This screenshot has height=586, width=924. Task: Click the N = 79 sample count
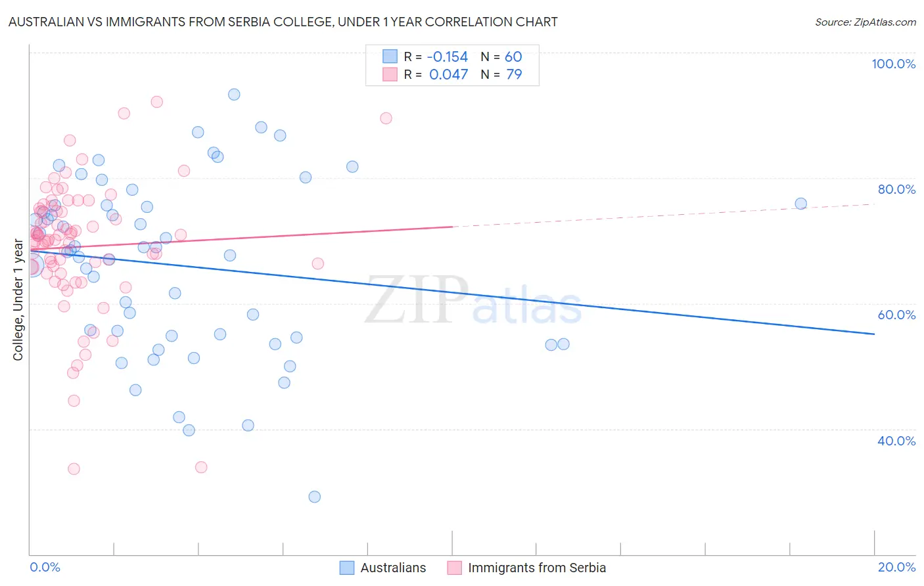(x=501, y=74)
